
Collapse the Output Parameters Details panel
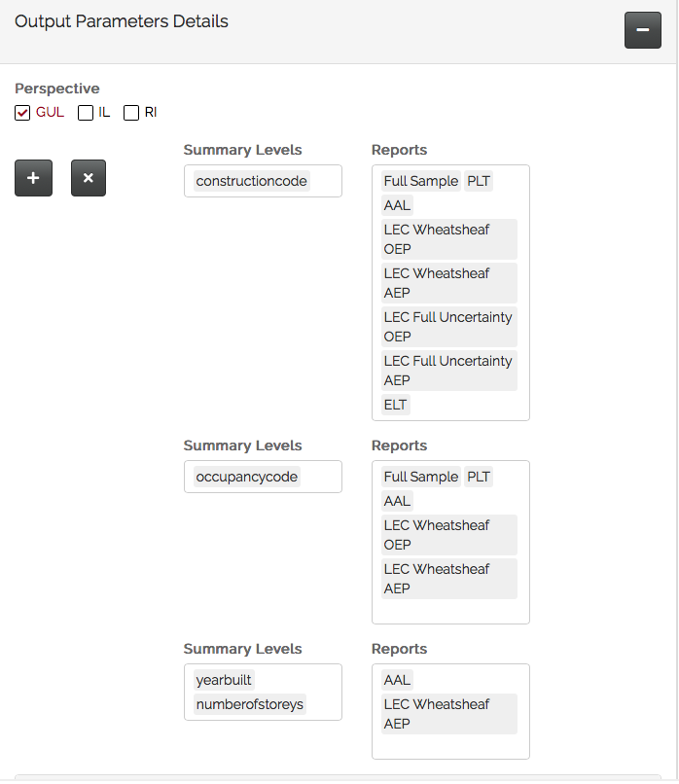pyautogui.click(x=642, y=30)
